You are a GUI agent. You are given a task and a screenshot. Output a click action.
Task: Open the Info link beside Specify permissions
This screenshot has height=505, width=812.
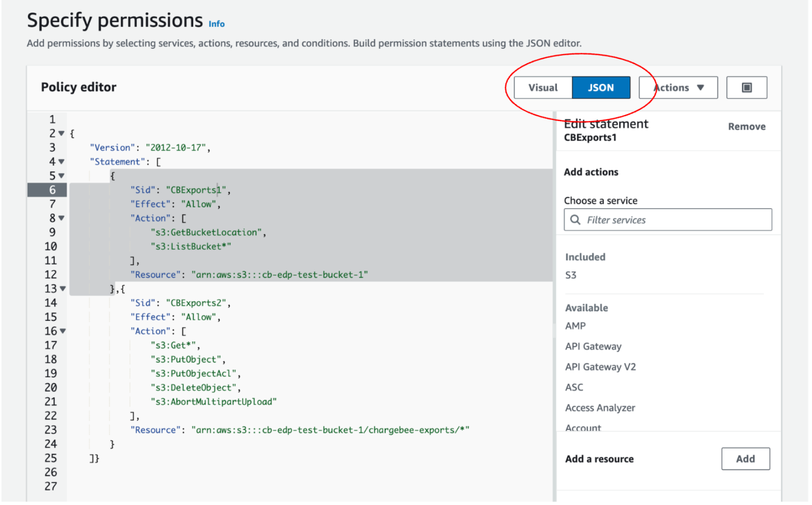click(217, 24)
